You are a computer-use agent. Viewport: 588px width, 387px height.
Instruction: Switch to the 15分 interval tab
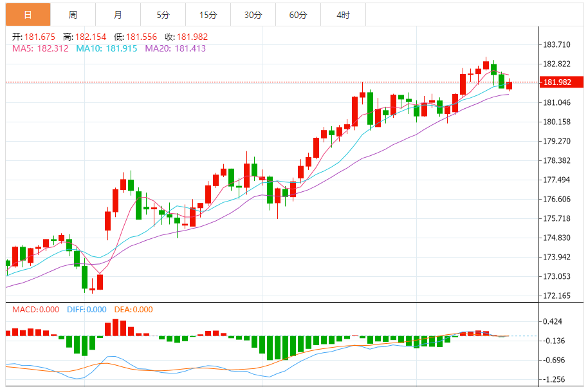pos(208,14)
